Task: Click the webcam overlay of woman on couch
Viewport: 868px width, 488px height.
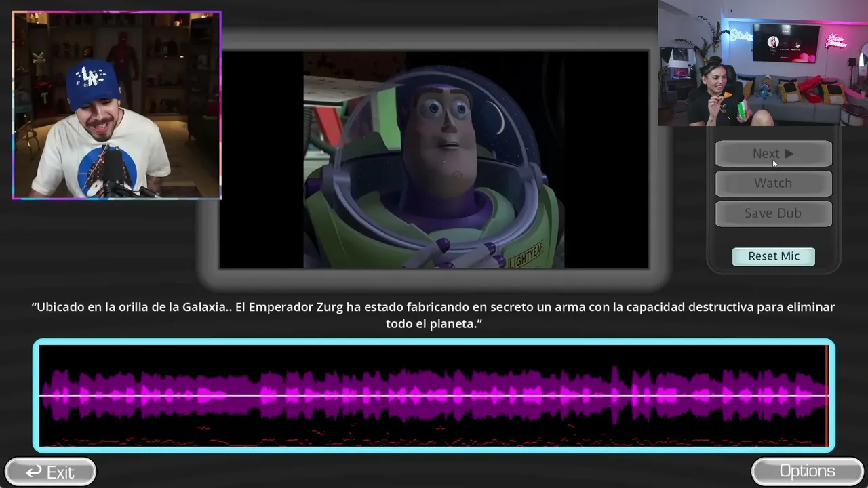Action: click(763, 63)
